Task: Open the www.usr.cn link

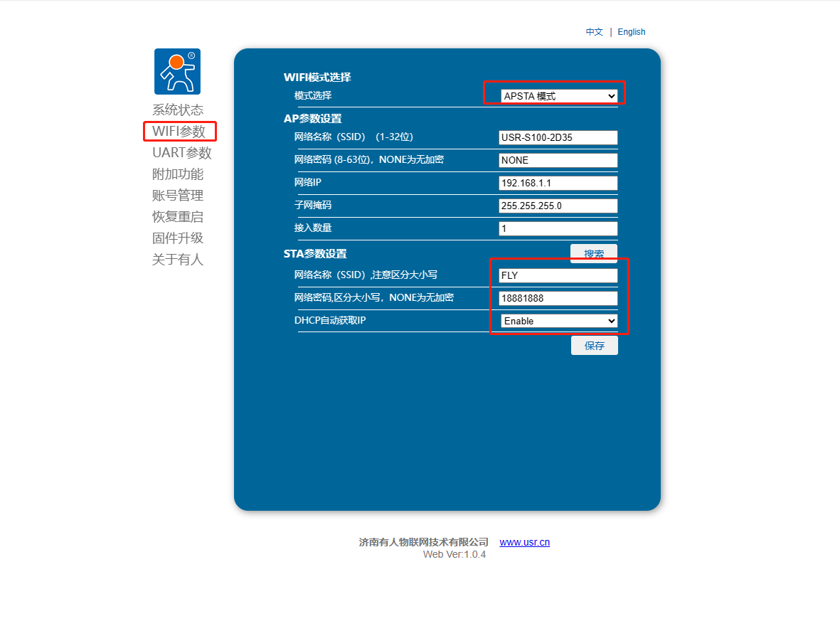Action: pos(524,542)
